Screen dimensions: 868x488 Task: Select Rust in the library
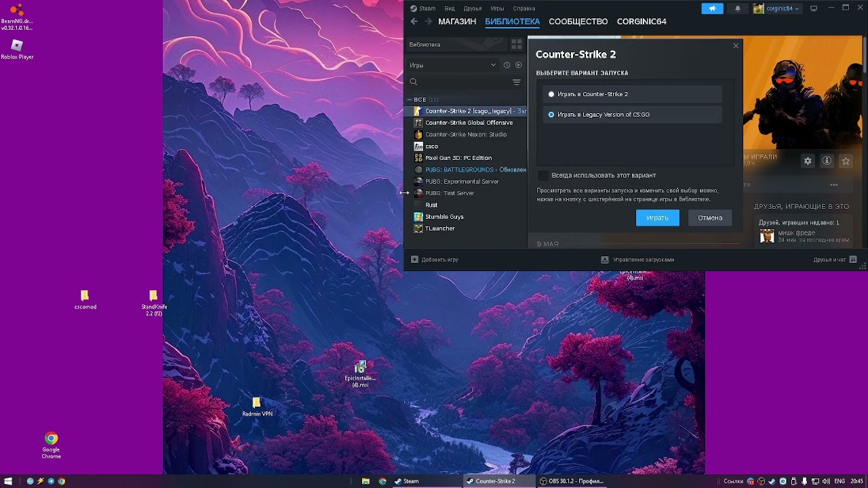tap(467, 205)
